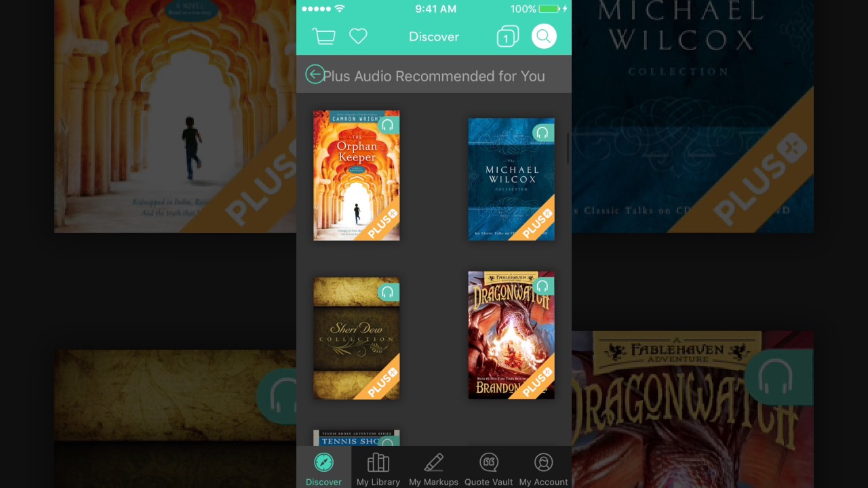Image resolution: width=868 pixels, height=488 pixels.
Task: Open the shopping cart icon
Action: 323,37
